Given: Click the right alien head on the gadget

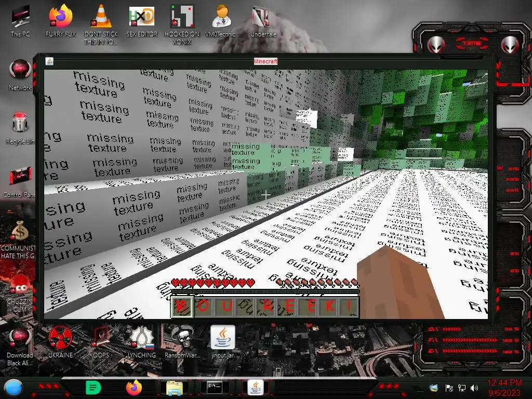Looking at the screenshot, I should pos(510,44).
